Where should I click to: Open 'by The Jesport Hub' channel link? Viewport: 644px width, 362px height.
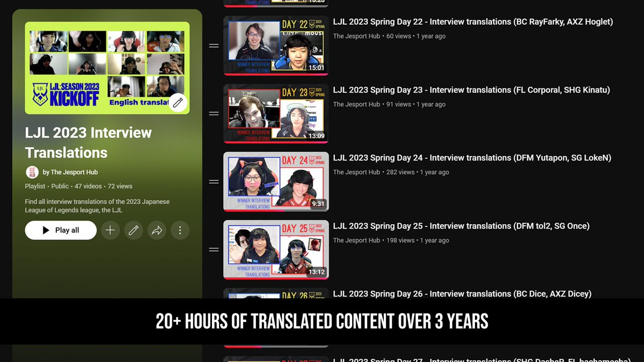[70, 172]
